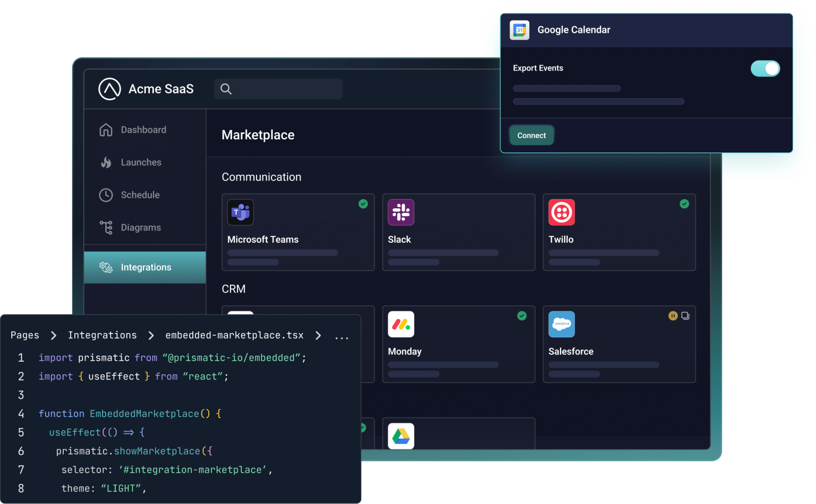The image size is (816, 504).
Task: Click the Schedule clock icon
Action: point(106,195)
